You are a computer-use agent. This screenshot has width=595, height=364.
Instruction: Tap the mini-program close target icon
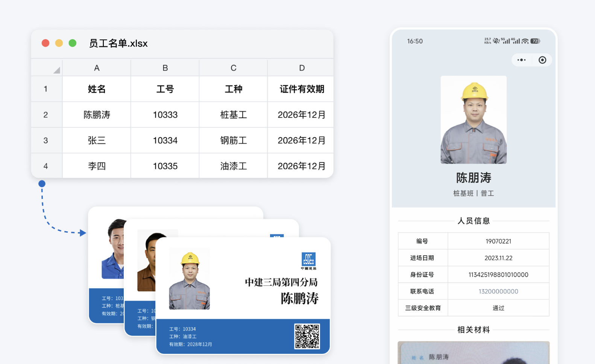point(542,60)
